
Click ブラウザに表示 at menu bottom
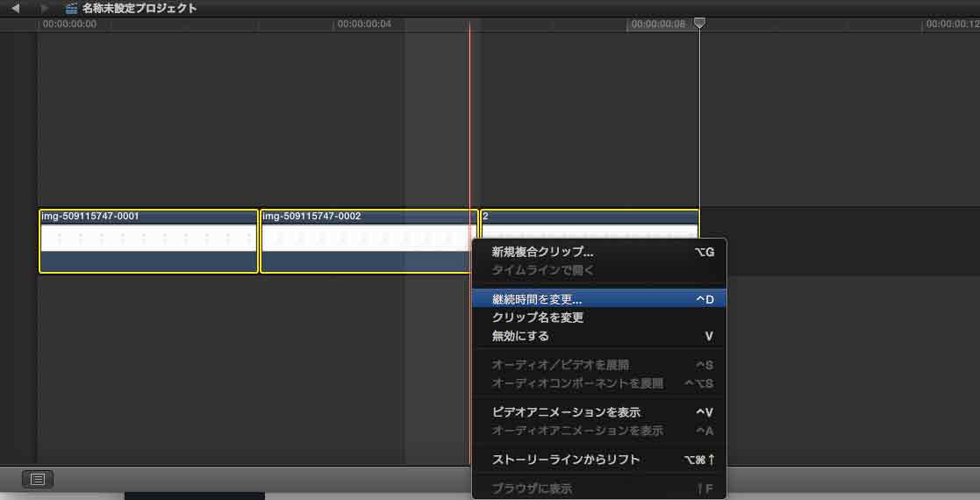pos(532,489)
